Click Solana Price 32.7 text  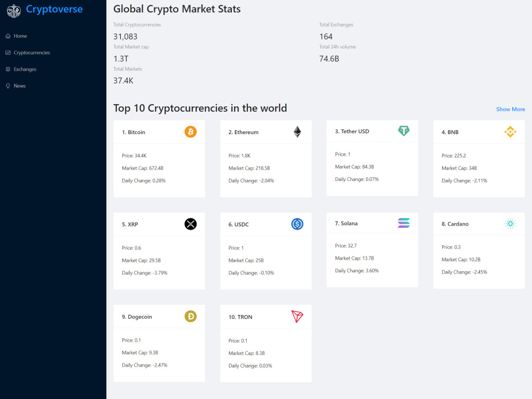coord(346,246)
